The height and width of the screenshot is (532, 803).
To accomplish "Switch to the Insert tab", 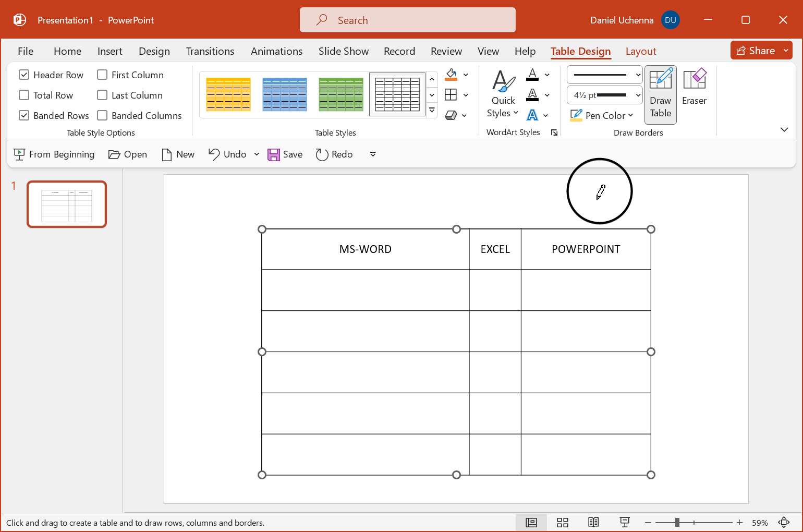I will (110, 51).
